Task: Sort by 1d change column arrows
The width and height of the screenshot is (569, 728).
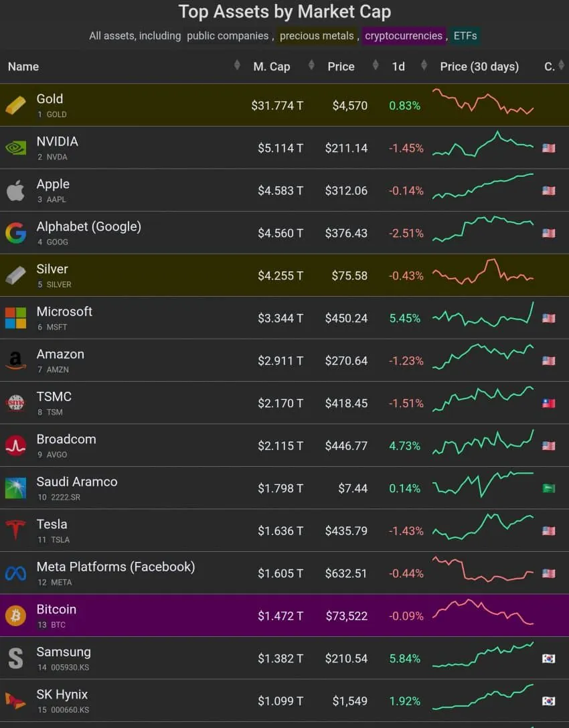Action: click(424, 66)
